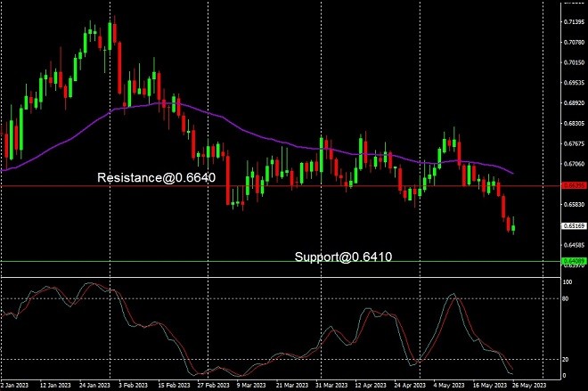Click the green support price tag on axis
Viewport: 588px width, 391px height.
tap(574, 261)
